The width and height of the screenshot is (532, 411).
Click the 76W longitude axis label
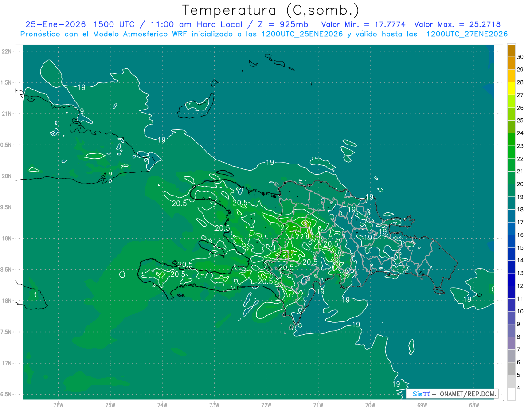(x=58, y=405)
